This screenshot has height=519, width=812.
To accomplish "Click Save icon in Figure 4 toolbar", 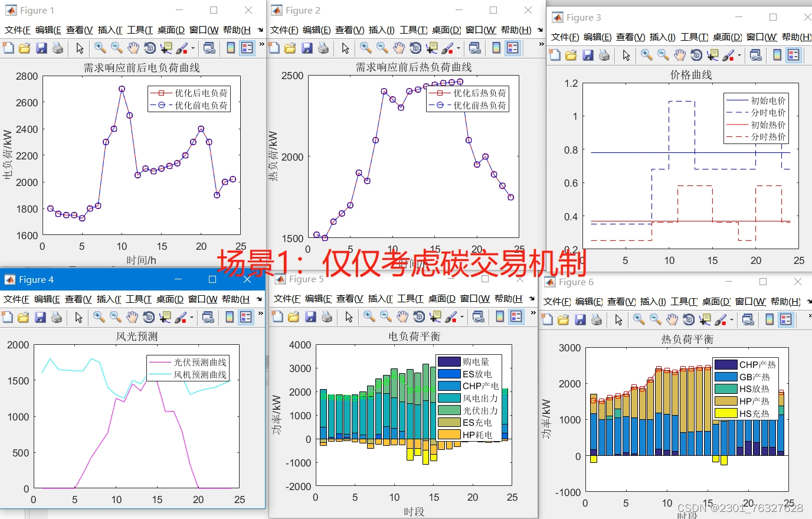I will (x=40, y=317).
